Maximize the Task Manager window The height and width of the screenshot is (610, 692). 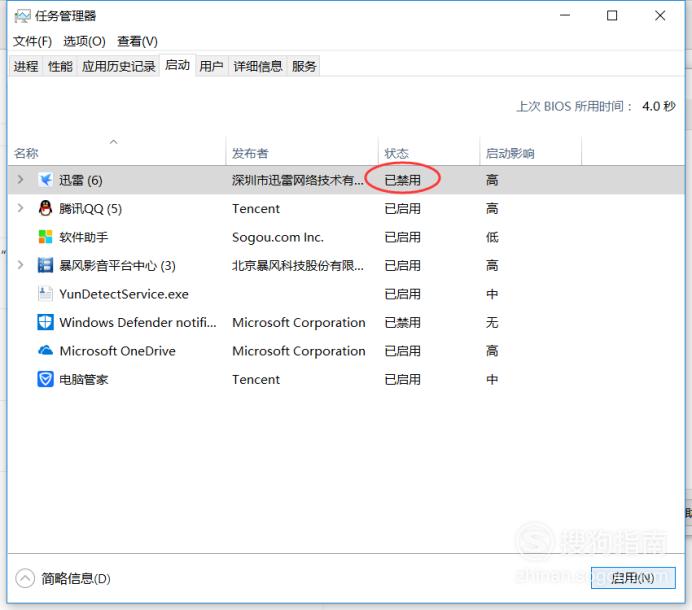(612, 15)
